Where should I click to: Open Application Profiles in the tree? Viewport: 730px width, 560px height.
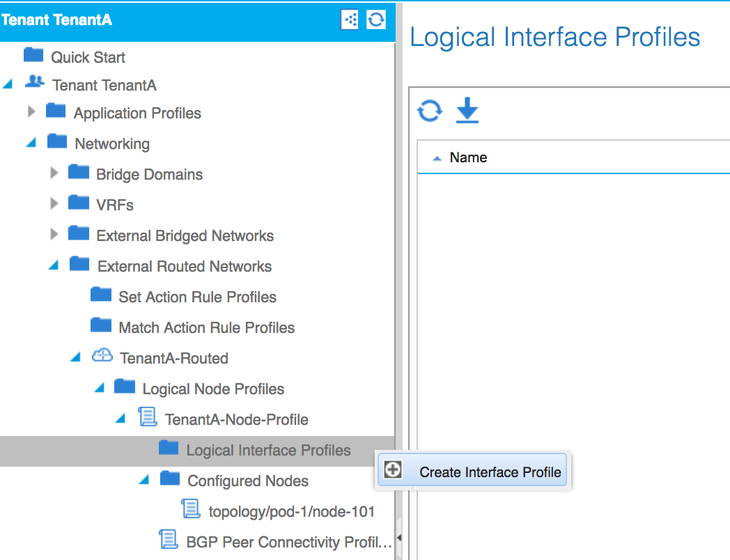coord(137,113)
